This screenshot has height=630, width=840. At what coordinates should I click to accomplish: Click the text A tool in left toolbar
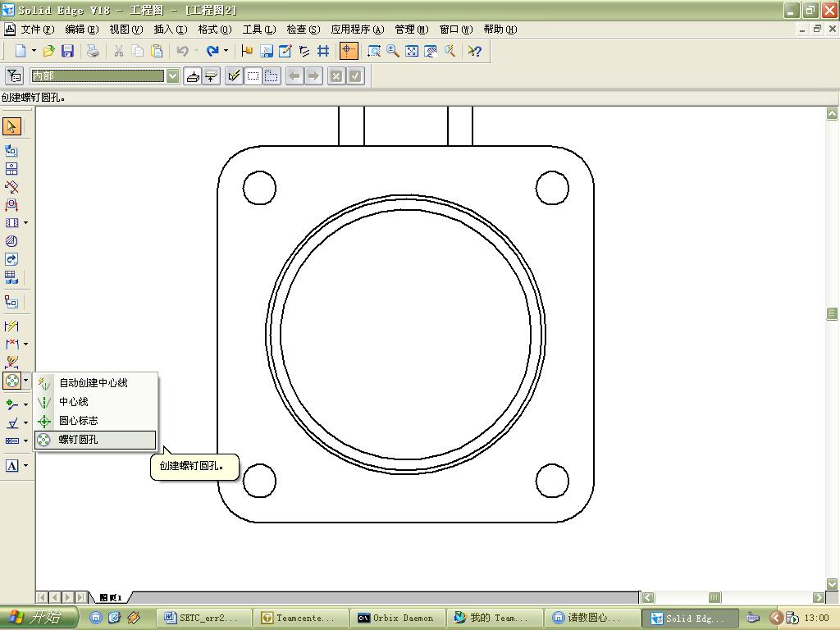pos(11,466)
